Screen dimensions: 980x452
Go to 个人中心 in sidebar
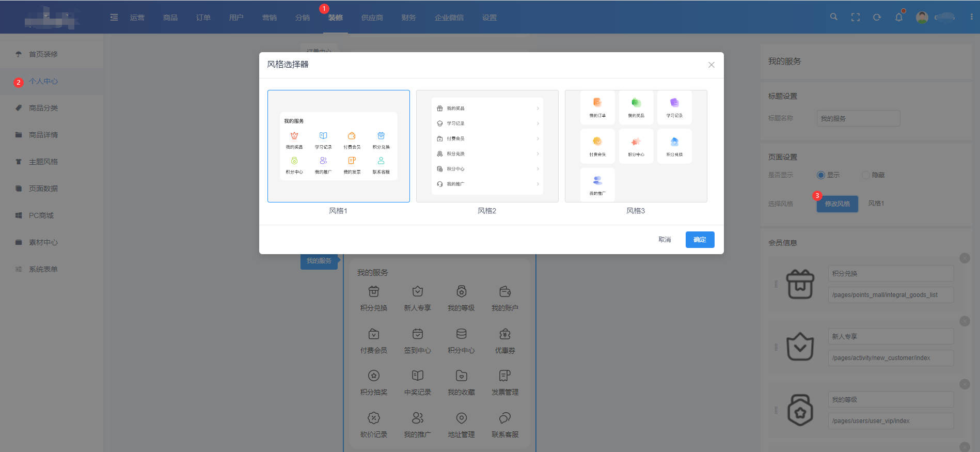[x=52, y=81]
